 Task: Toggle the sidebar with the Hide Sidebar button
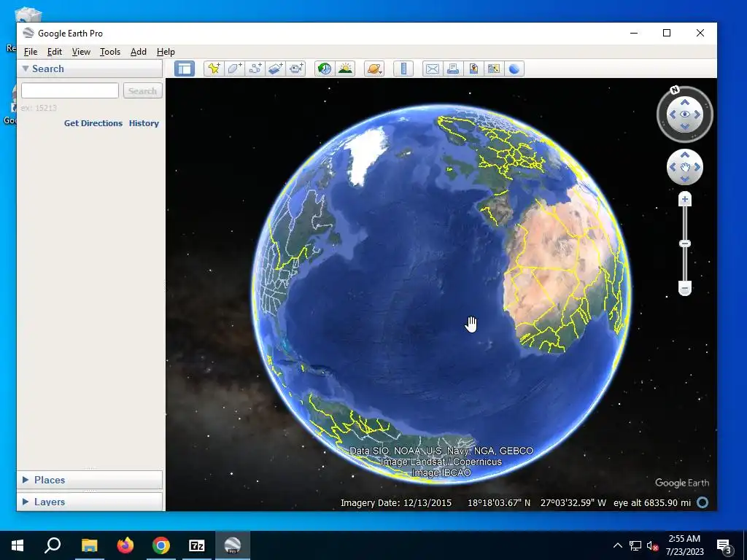click(185, 69)
